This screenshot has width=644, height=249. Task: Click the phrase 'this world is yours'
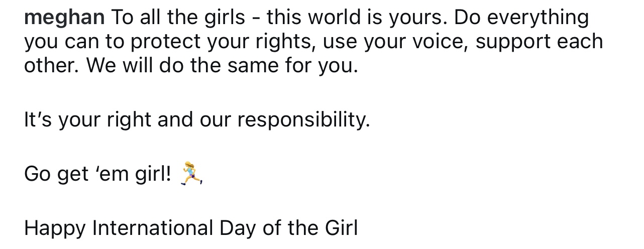(x=358, y=18)
